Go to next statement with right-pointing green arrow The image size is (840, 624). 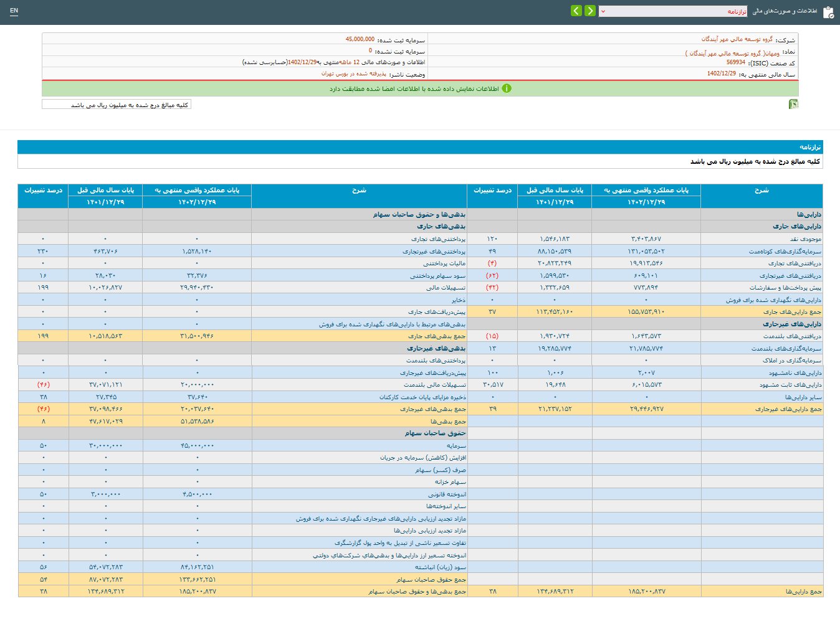pos(590,11)
